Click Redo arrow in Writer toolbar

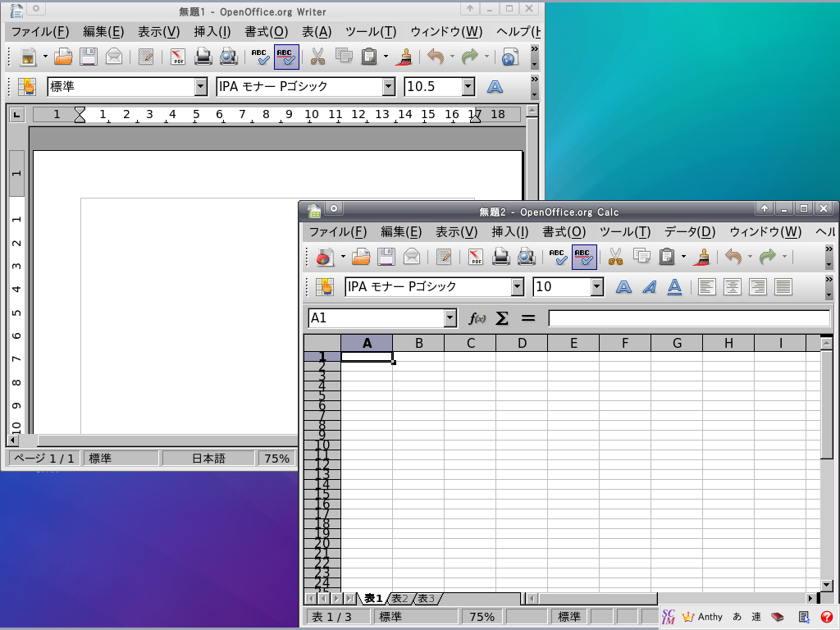(470, 57)
